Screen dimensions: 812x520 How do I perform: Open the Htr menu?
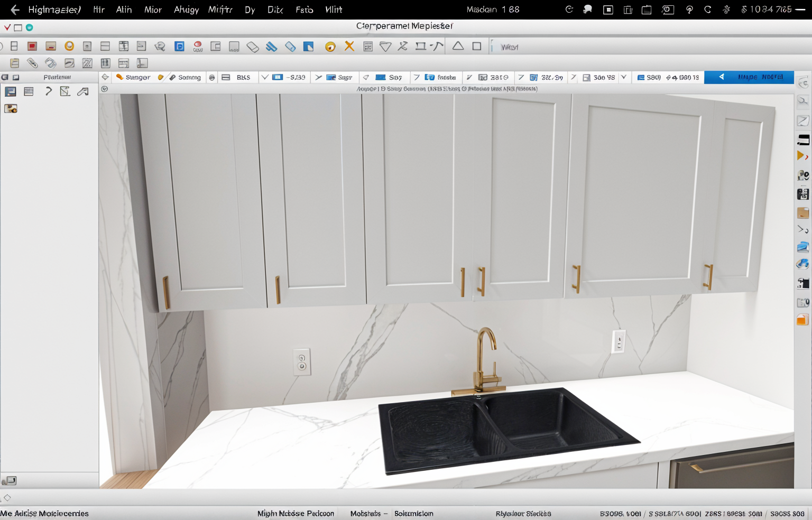[x=99, y=10]
